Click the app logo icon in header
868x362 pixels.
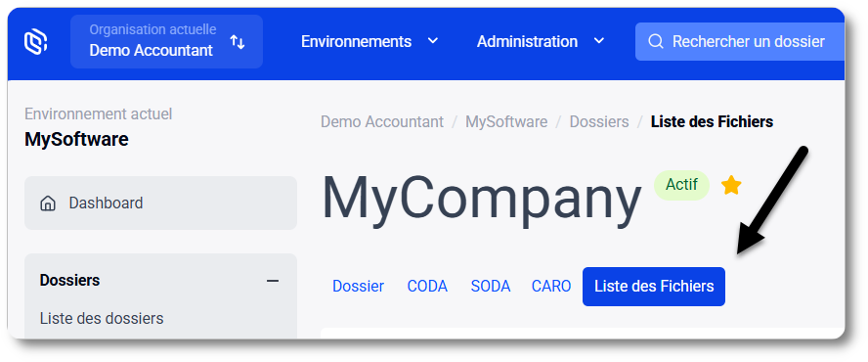[x=36, y=42]
